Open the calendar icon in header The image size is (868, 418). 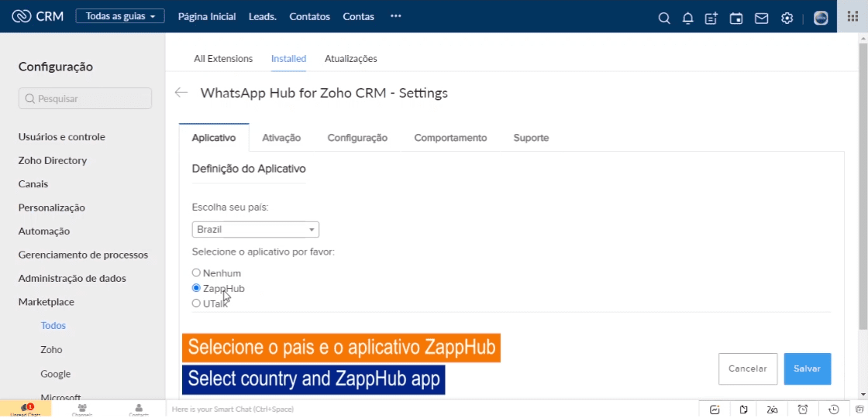pos(736,18)
